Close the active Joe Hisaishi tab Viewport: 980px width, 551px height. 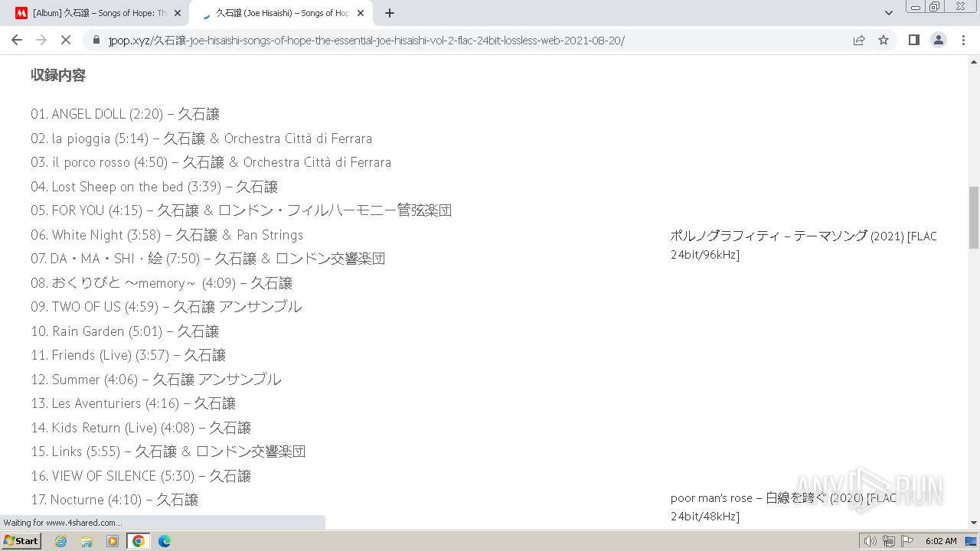click(361, 13)
